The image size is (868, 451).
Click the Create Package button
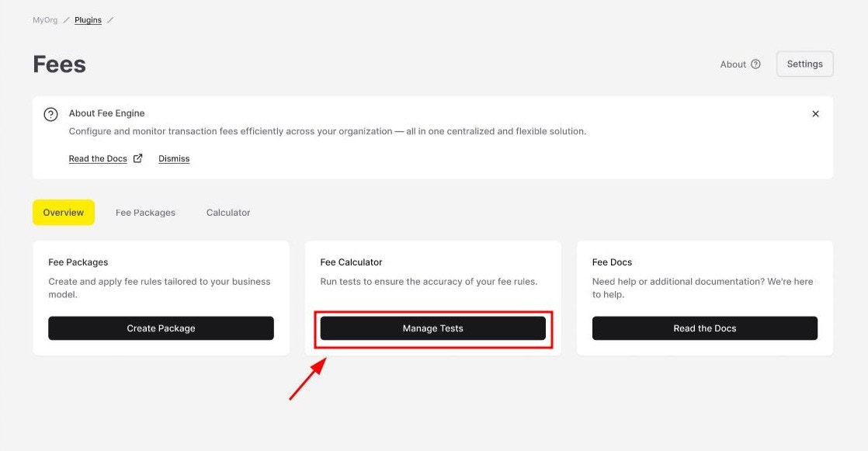point(161,328)
